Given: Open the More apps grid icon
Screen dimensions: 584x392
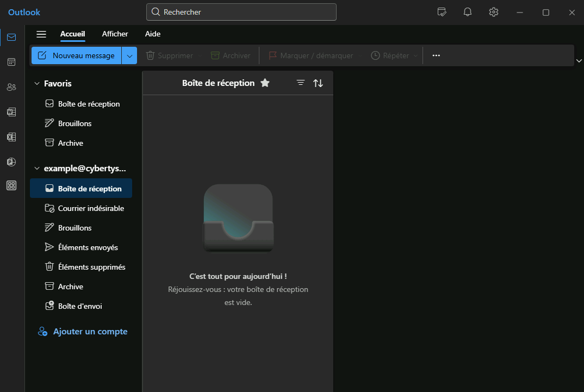Looking at the screenshot, I should tap(11, 185).
